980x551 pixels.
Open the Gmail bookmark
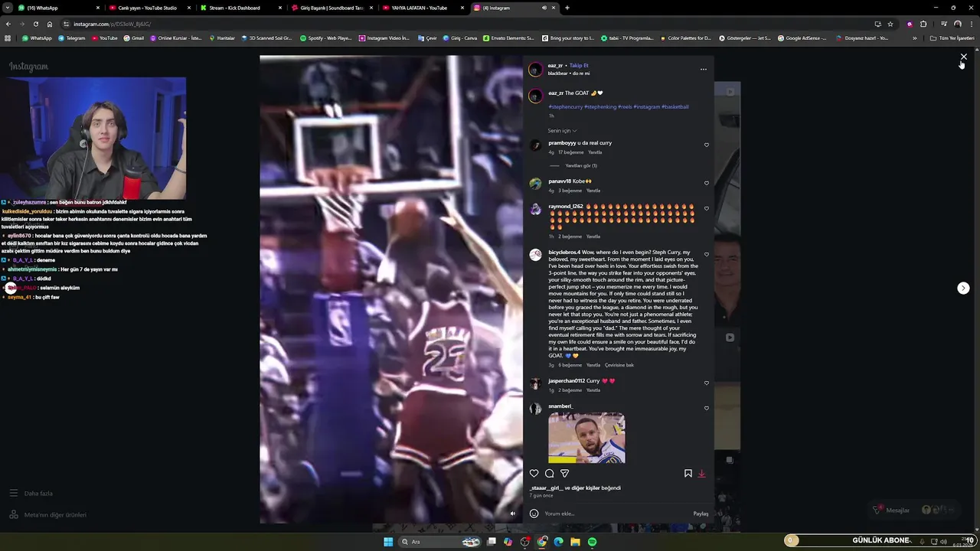(133, 37)
